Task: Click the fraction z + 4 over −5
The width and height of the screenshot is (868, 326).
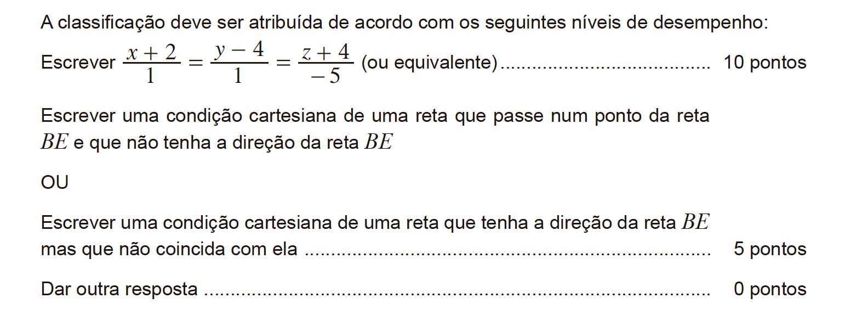Action: (x=325, y=64)
